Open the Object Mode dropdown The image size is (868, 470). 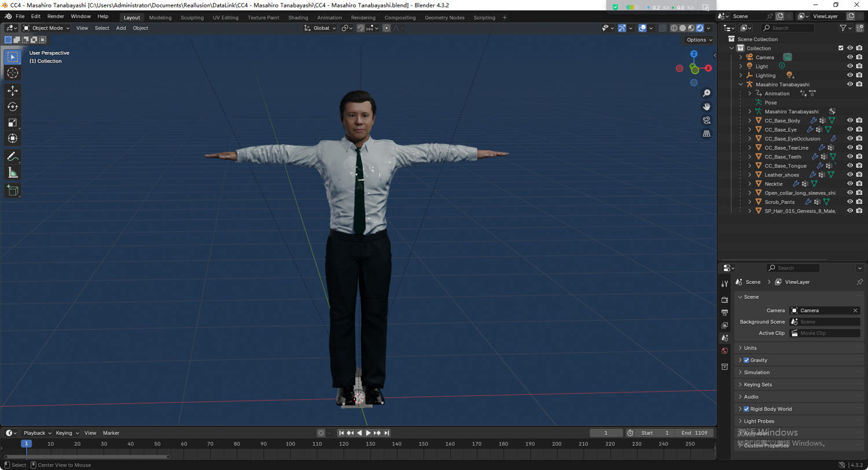coord(46,28)
